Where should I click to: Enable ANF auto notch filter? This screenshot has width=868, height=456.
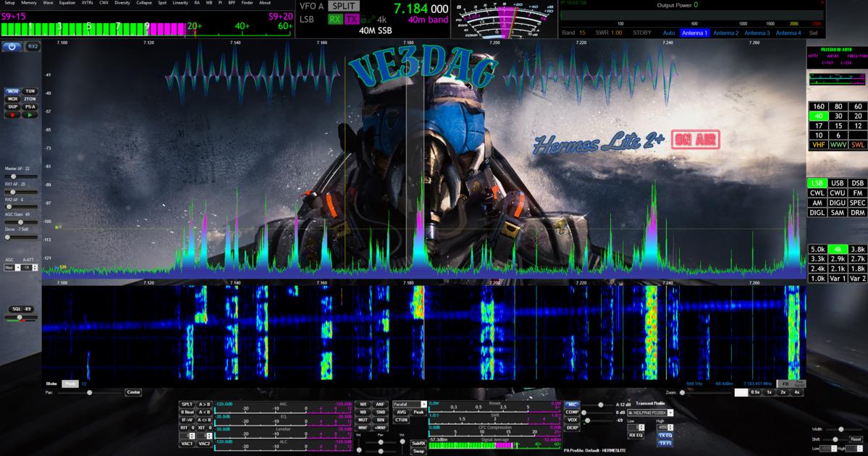[x=380, y=405]
